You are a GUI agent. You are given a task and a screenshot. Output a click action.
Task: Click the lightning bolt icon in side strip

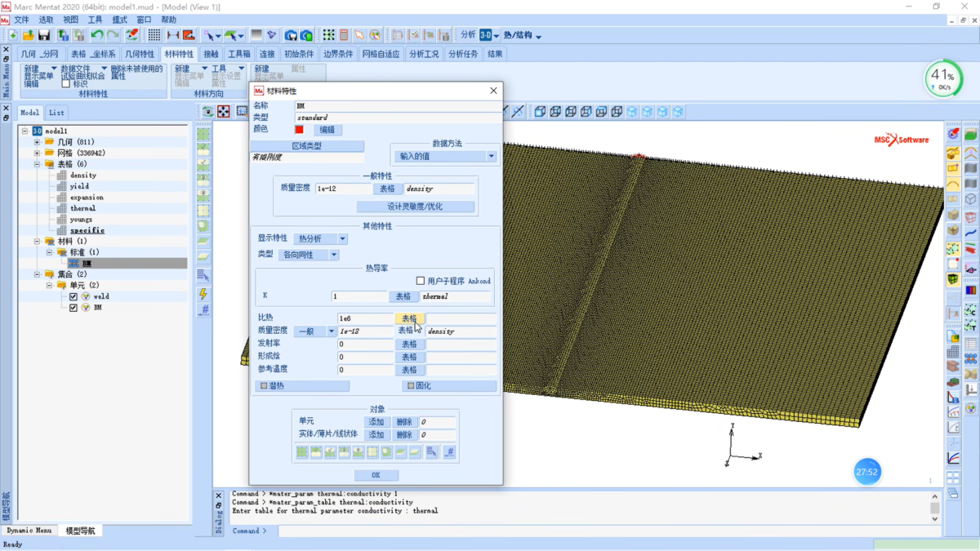203,294
